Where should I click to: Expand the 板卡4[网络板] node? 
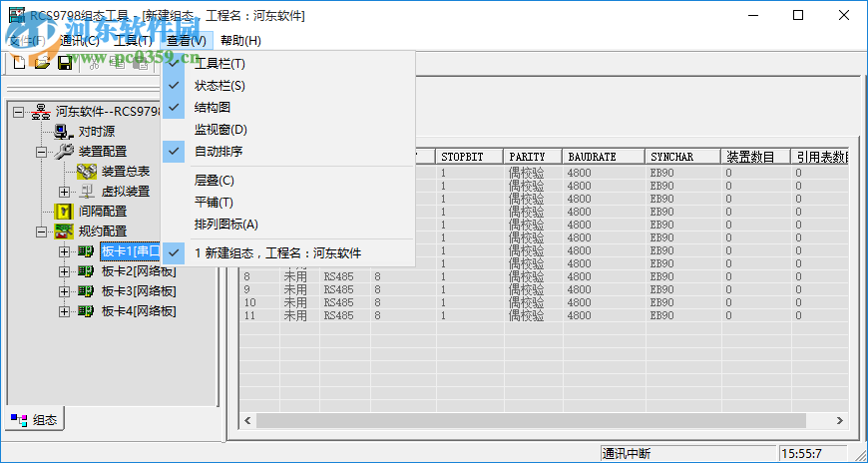[x=64, y=311]
